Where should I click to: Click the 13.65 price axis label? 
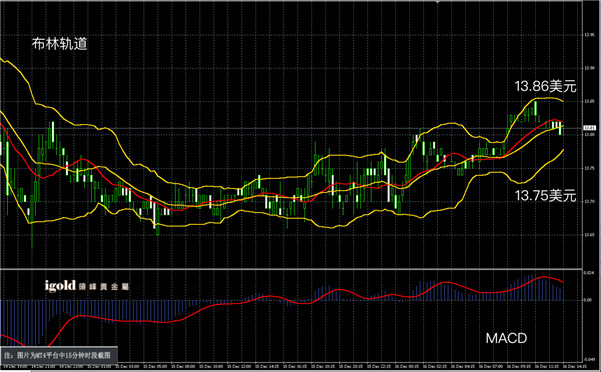[590, 235]
